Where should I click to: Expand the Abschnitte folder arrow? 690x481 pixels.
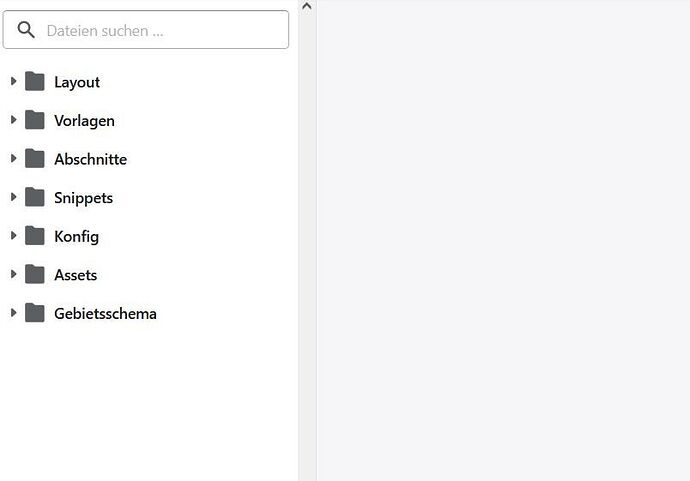[13, 159]
